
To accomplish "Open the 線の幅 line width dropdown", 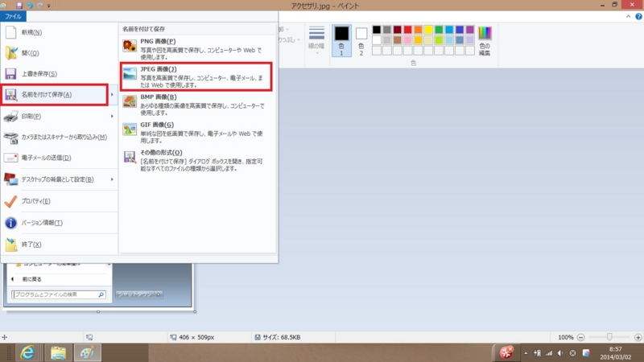I will [x=316, y=40].
